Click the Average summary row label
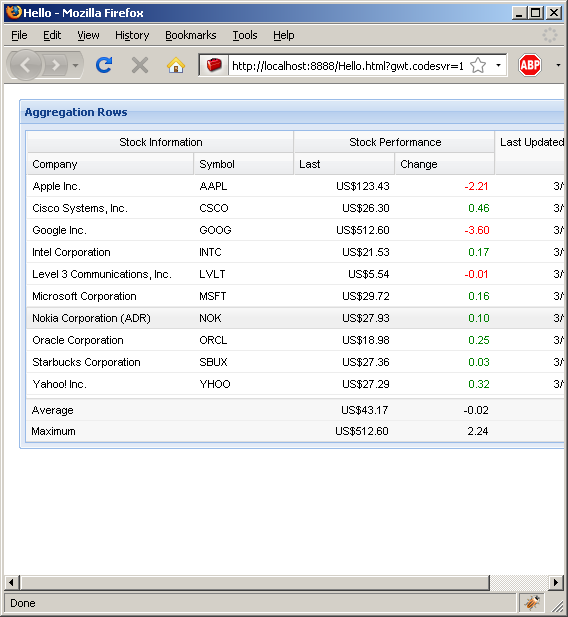The width and height of the screenshot is (568, 617). (x=52, y=410)
